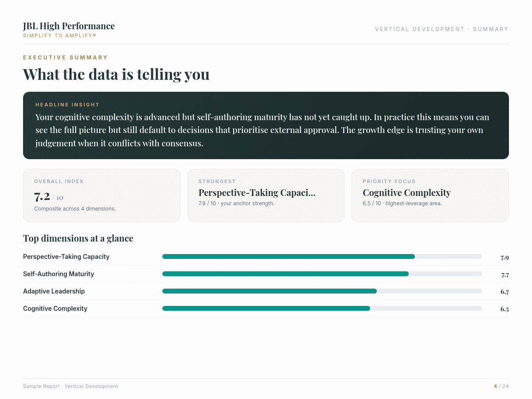Image resolution: width=532 pixels, height=399 pixels.
Task: Click the Cognitive Complexity progress bar
Action: pyautogui.click(x=322, y=309)
